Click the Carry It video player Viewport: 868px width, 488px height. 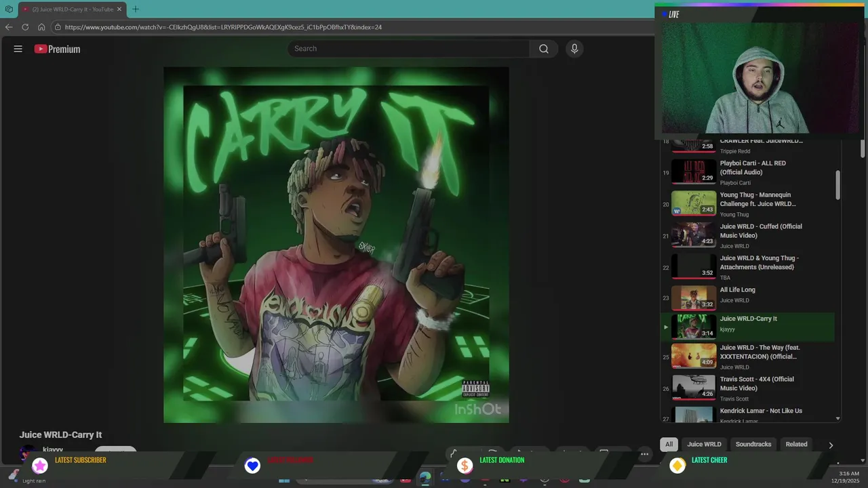(336, 245)
